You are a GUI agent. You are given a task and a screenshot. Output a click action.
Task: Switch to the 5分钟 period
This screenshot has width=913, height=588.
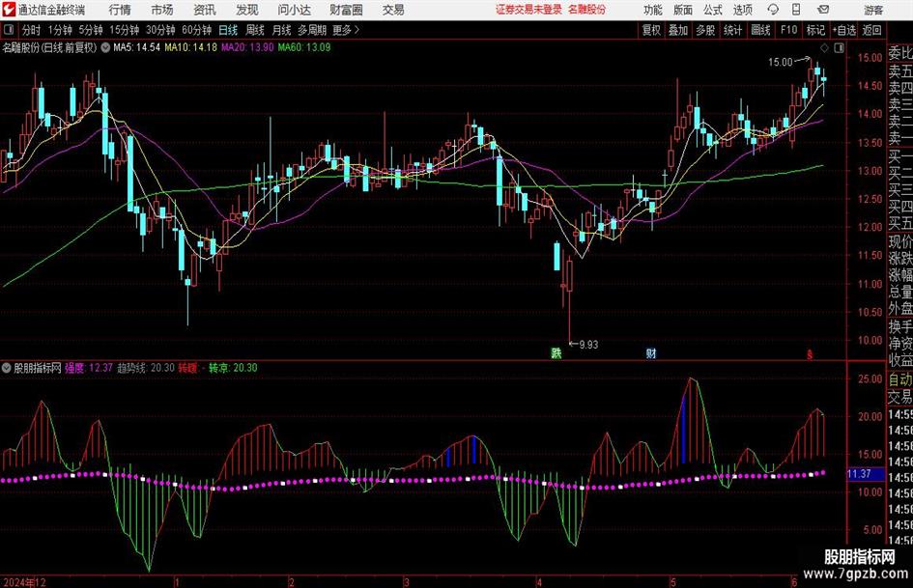[x=90, y=30]
